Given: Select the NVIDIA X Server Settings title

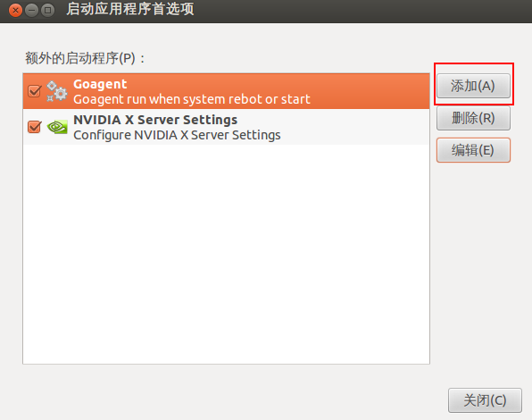Looking at the screenshot, I should [x=155, y=120].
